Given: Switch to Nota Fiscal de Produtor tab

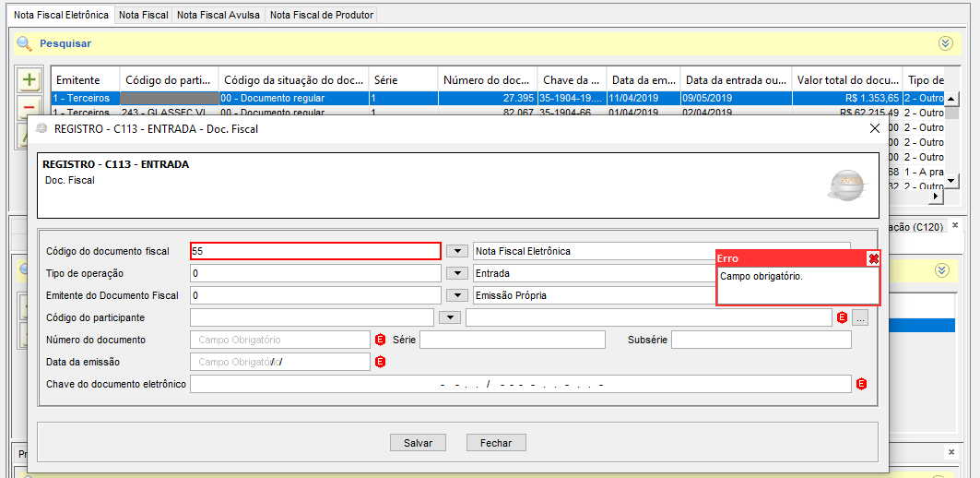Looking at the screenshot, I should 321,15.
